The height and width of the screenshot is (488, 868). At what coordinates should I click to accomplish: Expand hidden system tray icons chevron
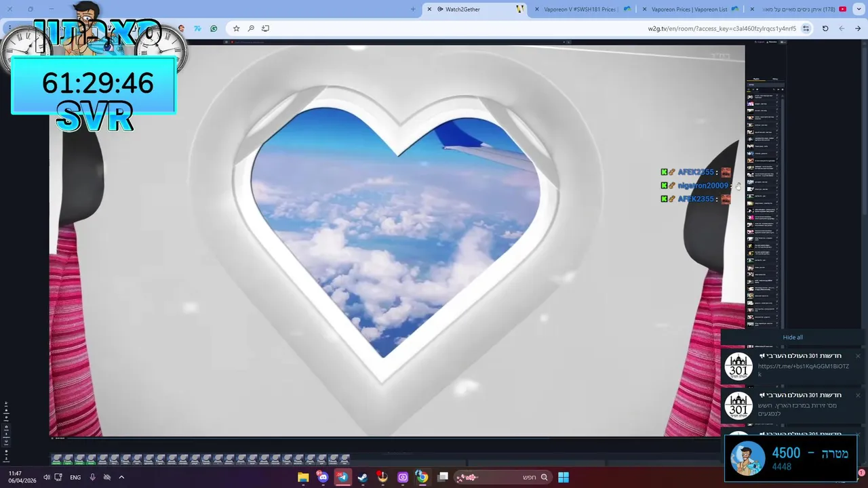pos(121,477)
